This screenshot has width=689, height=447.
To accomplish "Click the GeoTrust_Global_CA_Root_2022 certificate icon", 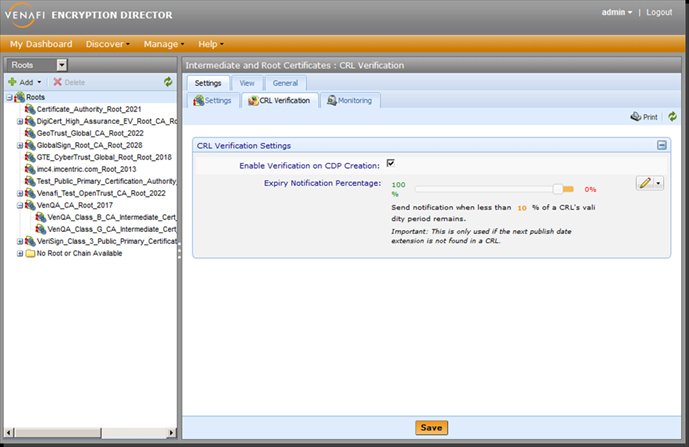I will [x=30, y=133].
